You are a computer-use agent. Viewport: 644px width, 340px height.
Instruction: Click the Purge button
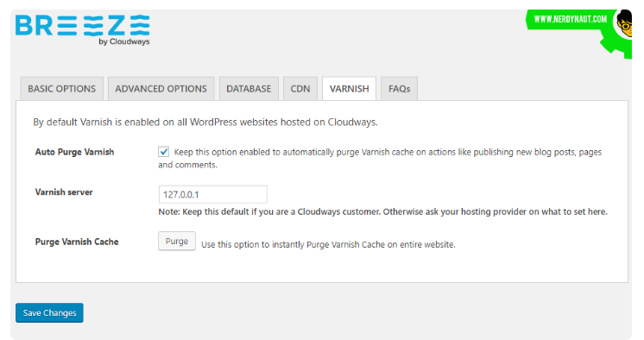click(177, 241)
